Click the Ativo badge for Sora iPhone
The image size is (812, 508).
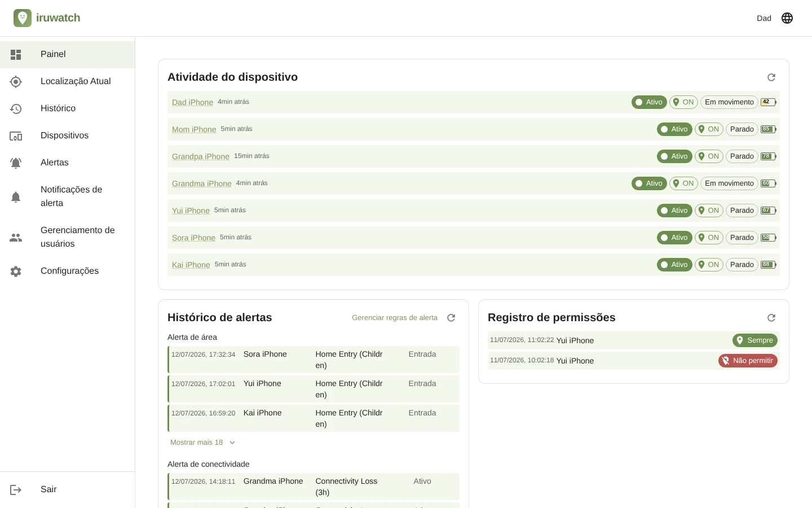pyautogui.click(x=674, y=238)
